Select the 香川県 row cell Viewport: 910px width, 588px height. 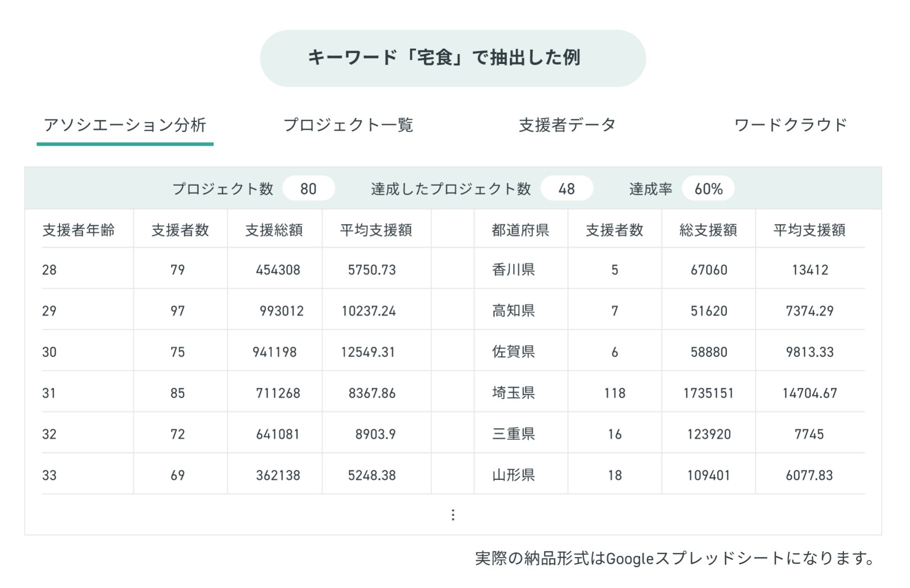513,270
